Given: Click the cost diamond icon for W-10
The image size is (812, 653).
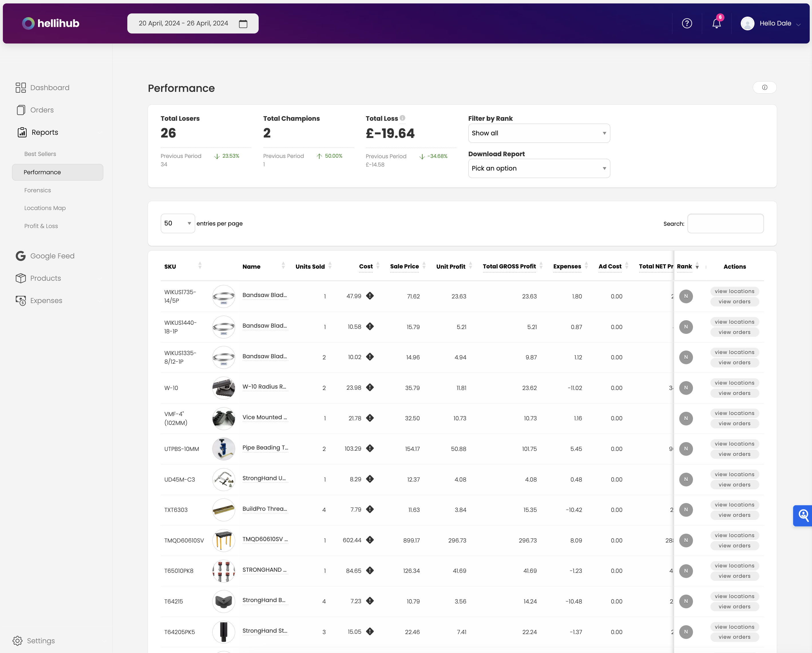Looking at the screenshot, I should click(370, 387).
